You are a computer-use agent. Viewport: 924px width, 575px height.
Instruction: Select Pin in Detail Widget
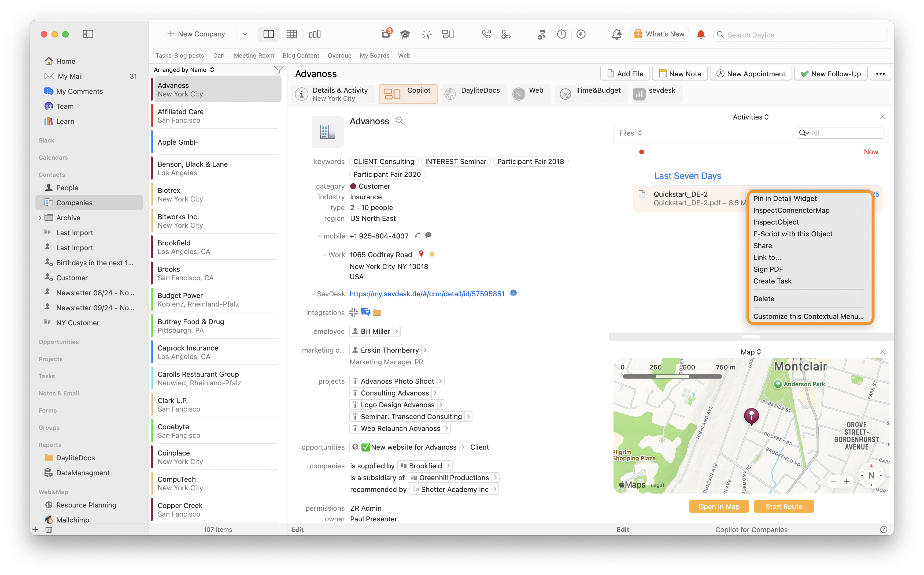coord(785,198)
